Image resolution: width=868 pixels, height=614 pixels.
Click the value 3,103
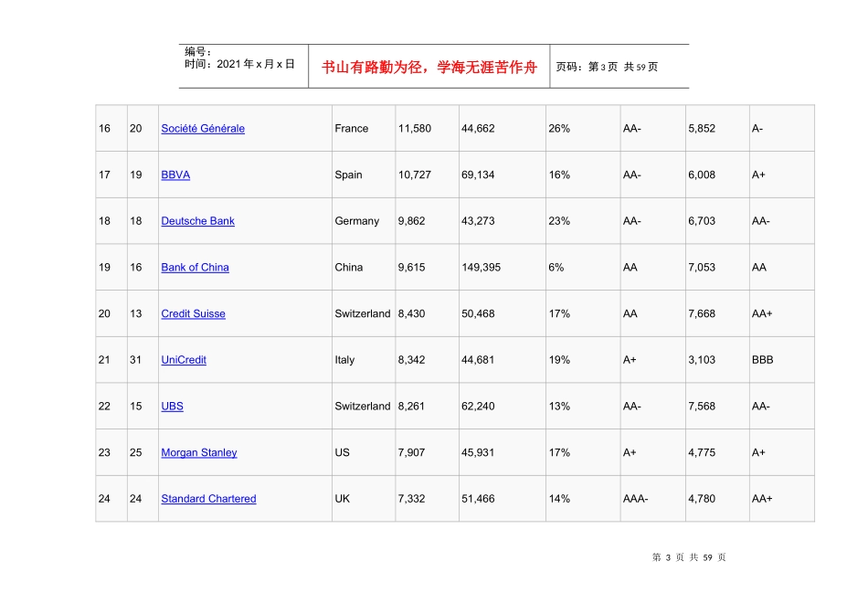click(702, 360)
